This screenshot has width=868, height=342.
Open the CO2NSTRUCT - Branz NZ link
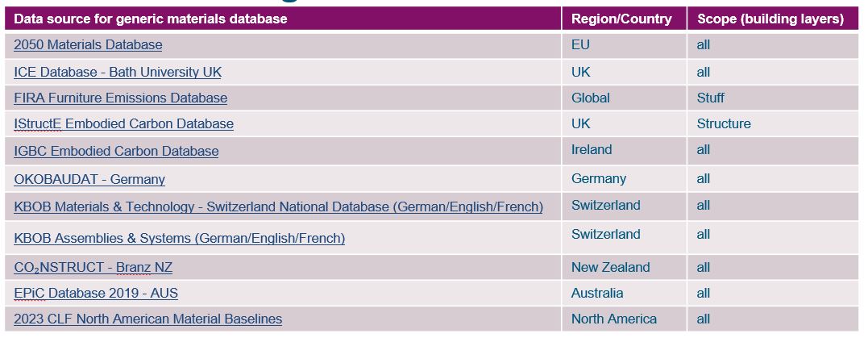(93, 267)
